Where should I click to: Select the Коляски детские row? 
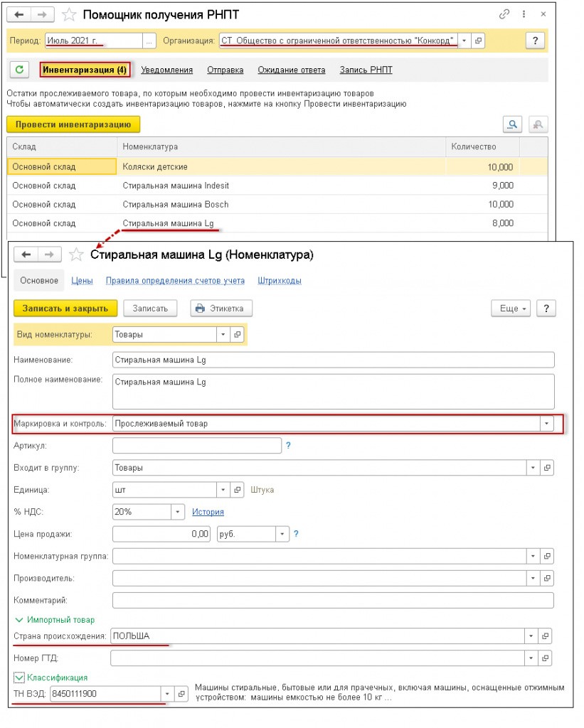(x=277, y=166)
